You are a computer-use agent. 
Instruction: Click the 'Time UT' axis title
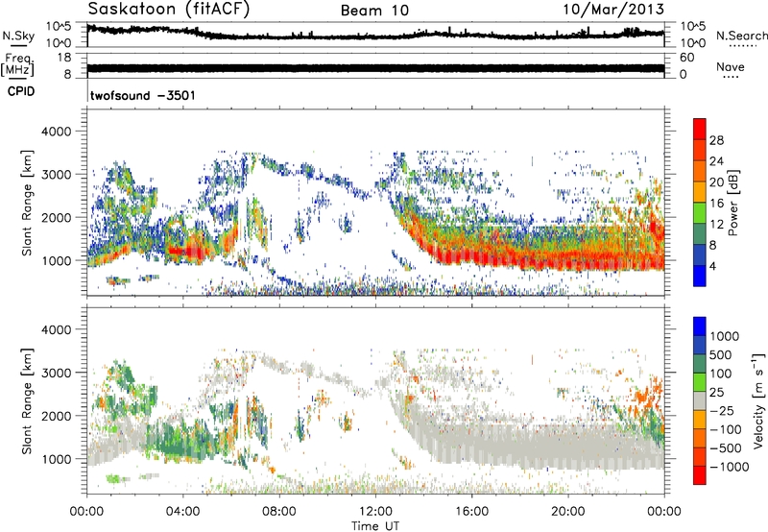point(375,526)
